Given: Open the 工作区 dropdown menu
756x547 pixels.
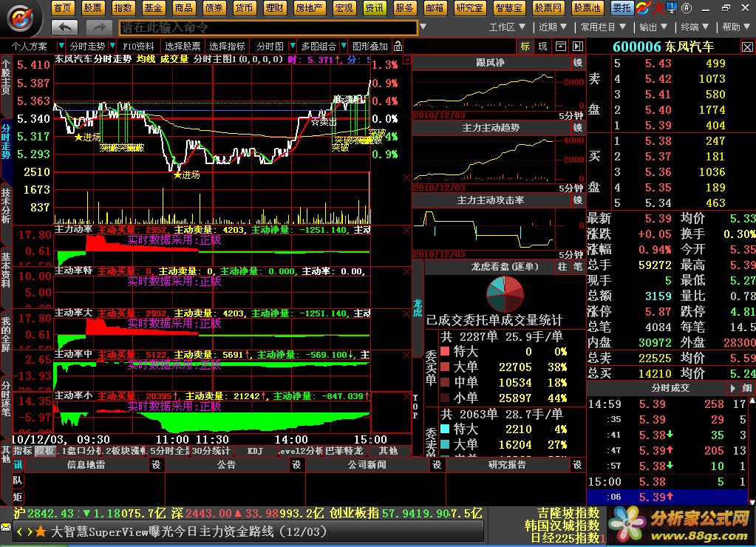Looking at the screenshot, I should 507,27.
